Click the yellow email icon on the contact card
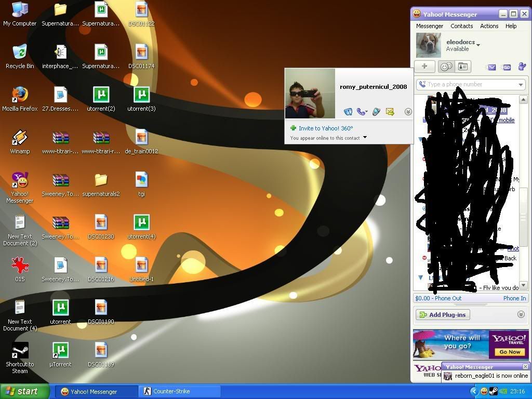The width and height of the screenshot is (532, 399). tap(390, 112)
